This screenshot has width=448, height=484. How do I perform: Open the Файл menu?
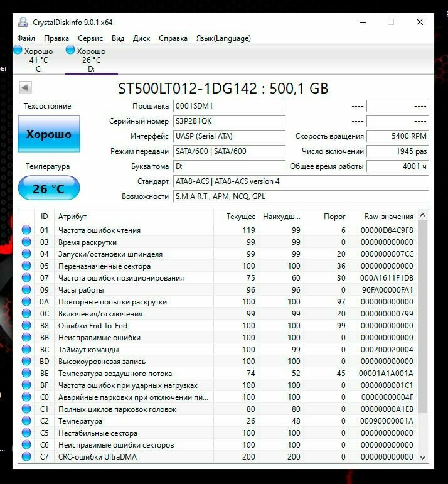coord(26,38)
